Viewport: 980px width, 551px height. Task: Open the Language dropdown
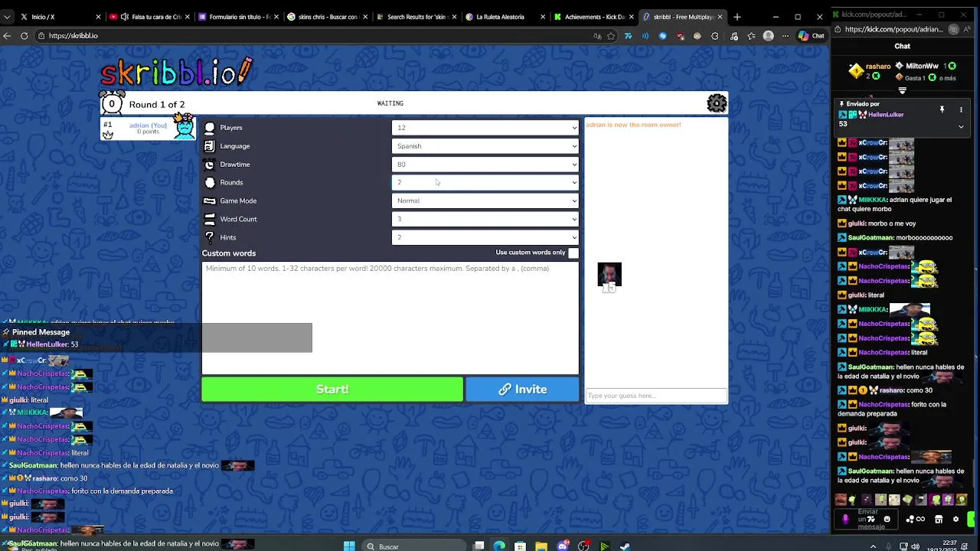coord(485,146)
